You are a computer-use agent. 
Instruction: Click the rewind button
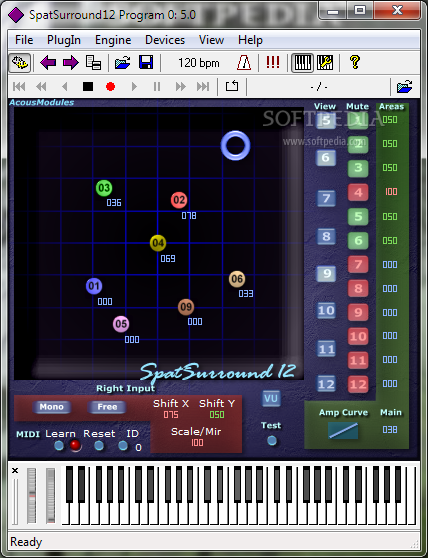point(42,86)
